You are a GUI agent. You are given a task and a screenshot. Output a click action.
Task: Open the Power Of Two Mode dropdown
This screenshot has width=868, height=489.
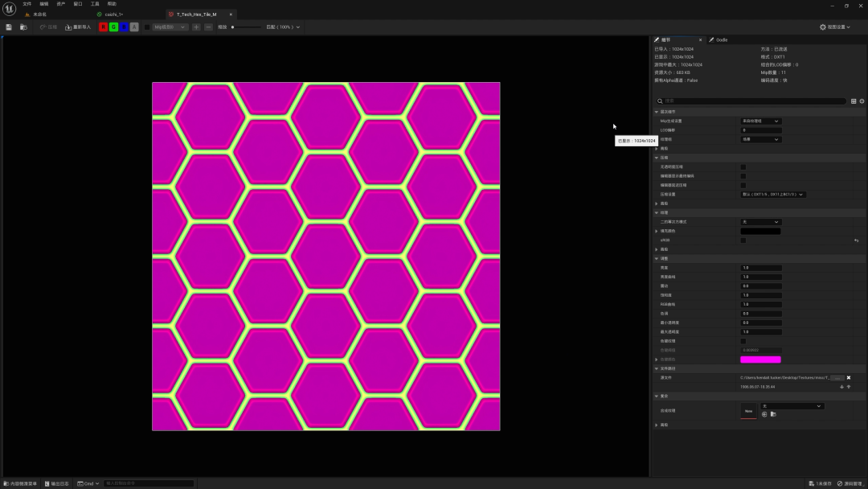(x=760, y=222)
